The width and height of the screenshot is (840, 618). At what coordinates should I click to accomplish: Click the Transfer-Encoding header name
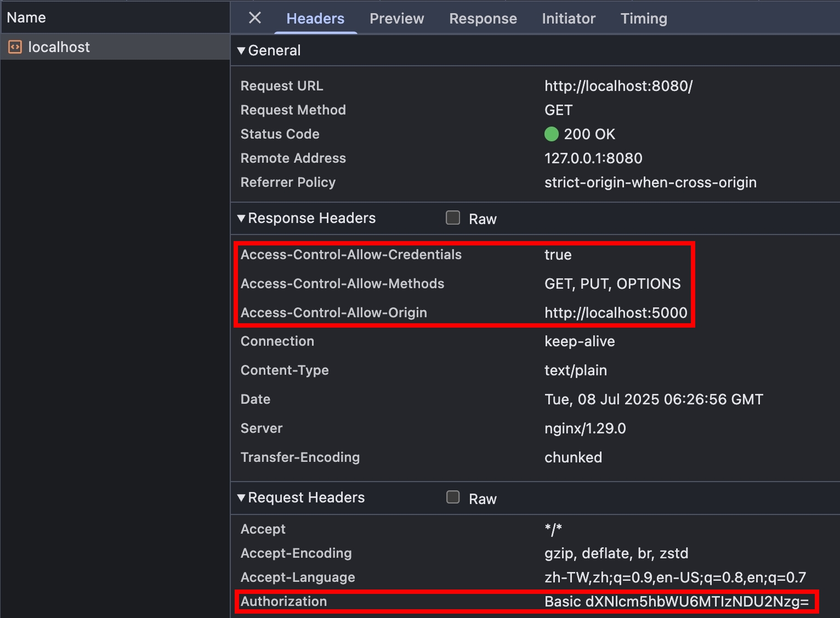[300, 457]
